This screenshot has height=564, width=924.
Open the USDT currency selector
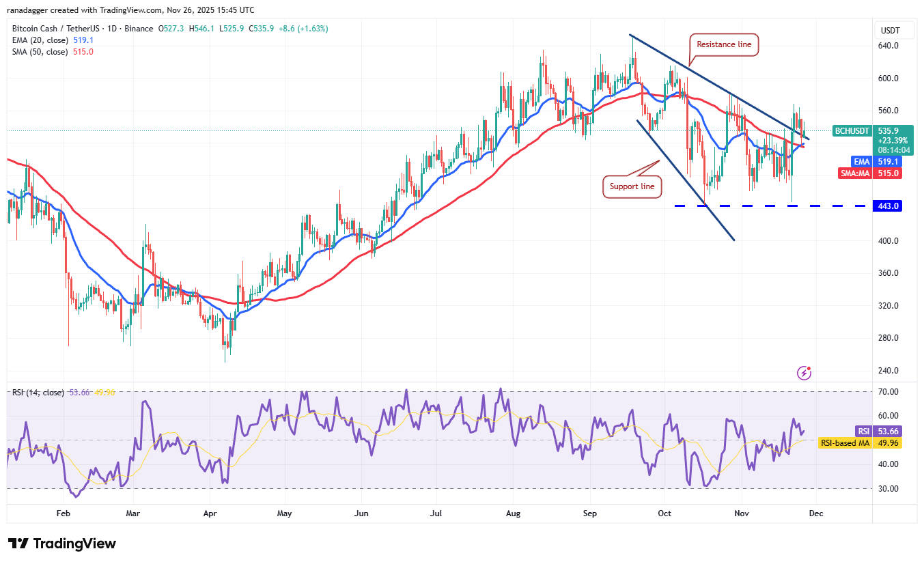coord(891,30)
